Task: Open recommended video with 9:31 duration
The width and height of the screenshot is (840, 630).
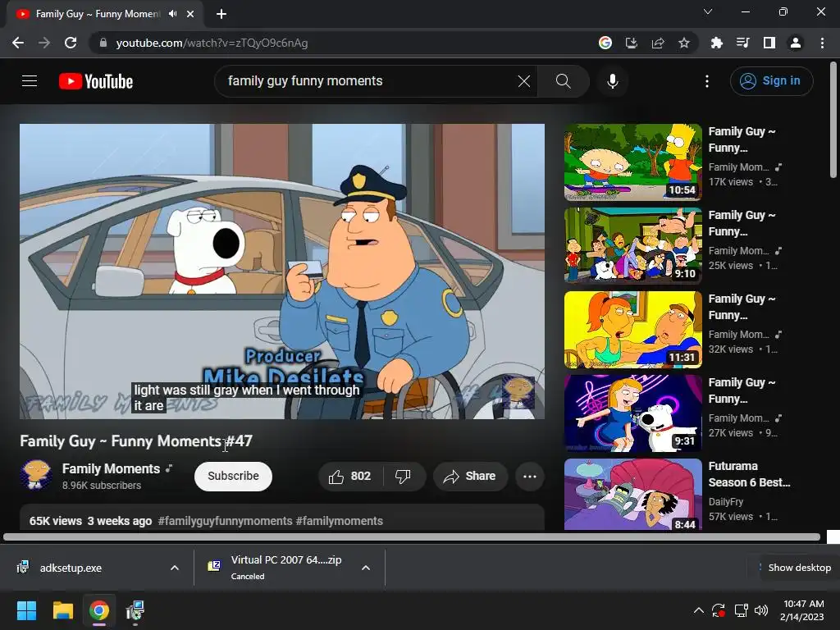Action: click(x=632, y=413)
